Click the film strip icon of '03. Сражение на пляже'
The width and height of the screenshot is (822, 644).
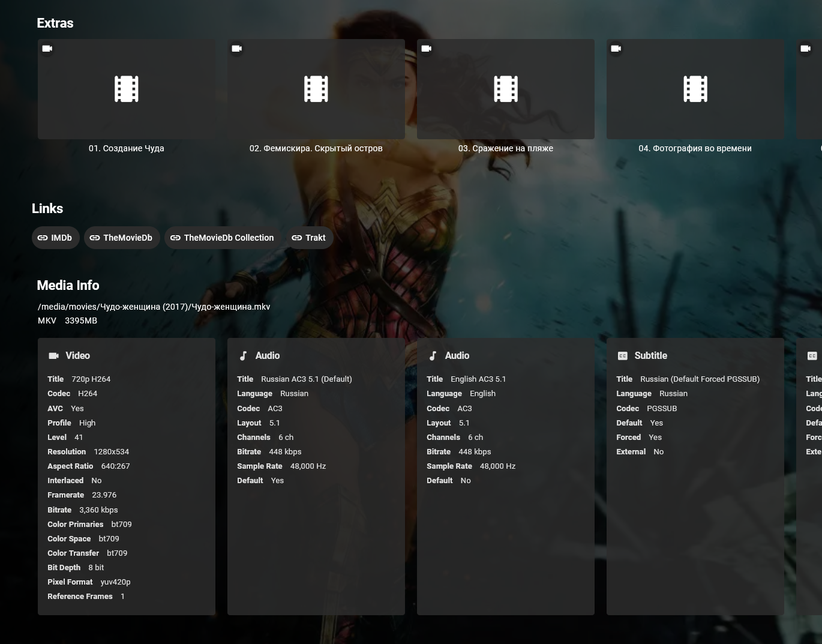pyautogui.click(x=506, y=89)
